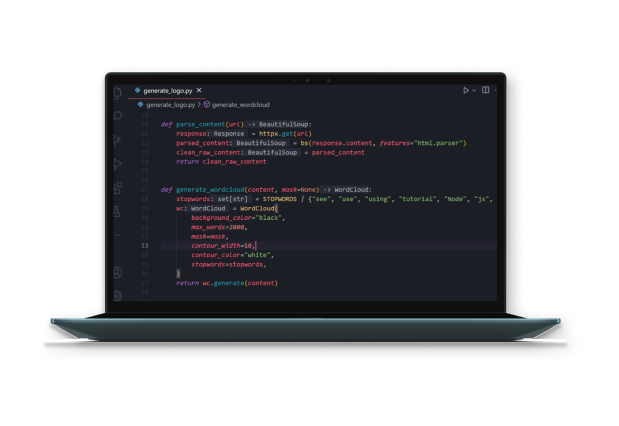This screenshot has width=619, height=426.
Task: Click the contour_color="white" line
Action: 232,255
